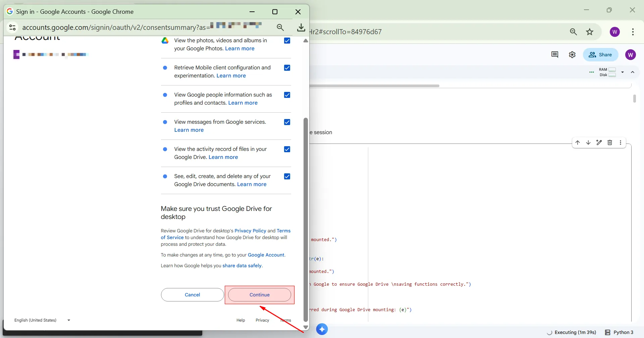Open the Privacy Policy link
The width and height of the screenshot is (644, 338).
tap(250, 231)
